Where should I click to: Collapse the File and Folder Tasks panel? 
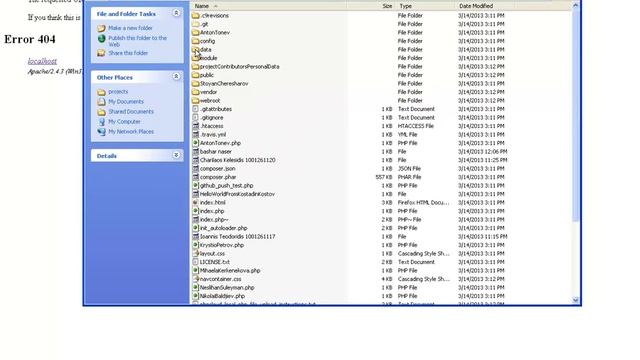click(x=176, y=13)
